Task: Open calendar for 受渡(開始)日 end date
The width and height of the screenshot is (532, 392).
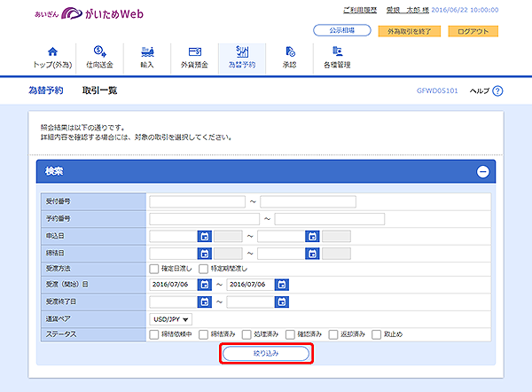Action: [x=282, y=285]
